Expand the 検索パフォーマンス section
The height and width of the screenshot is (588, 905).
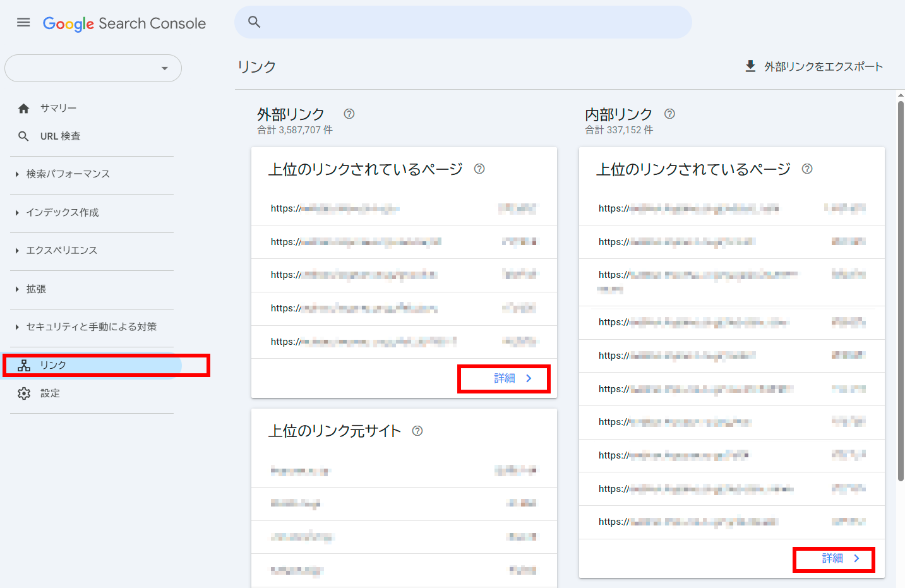tap(68, 174)
